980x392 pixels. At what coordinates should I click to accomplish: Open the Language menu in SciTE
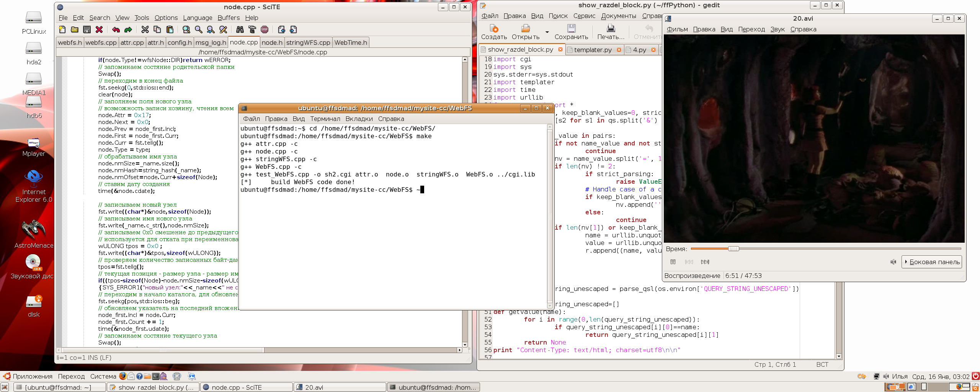coord(198,18)
